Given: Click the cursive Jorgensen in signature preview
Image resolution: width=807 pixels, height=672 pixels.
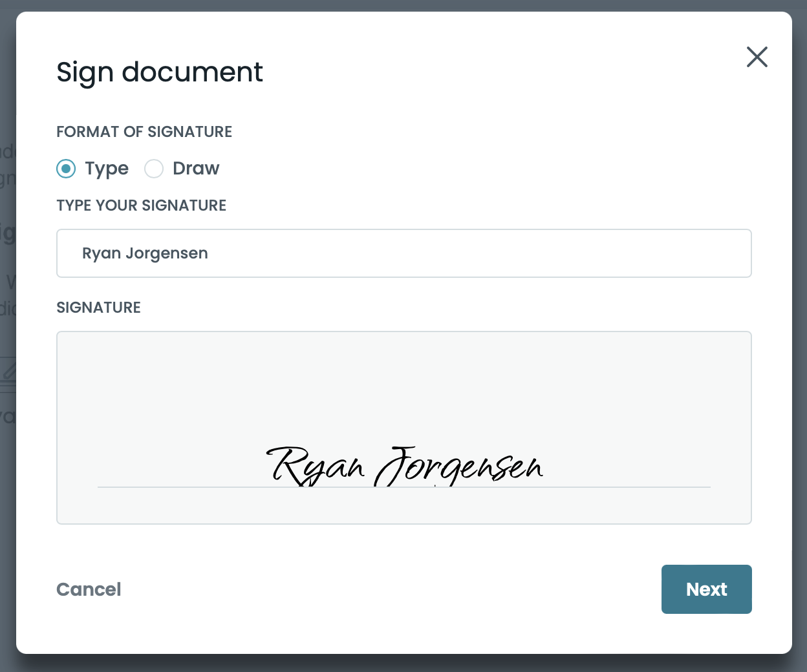Looking at the screenshot, I should pos(459,467).
